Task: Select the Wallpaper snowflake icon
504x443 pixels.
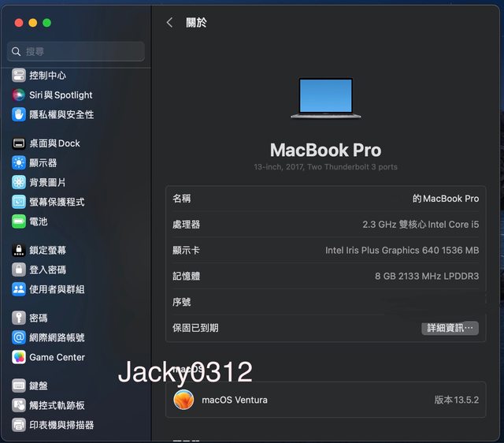Action: click(19, 182)
